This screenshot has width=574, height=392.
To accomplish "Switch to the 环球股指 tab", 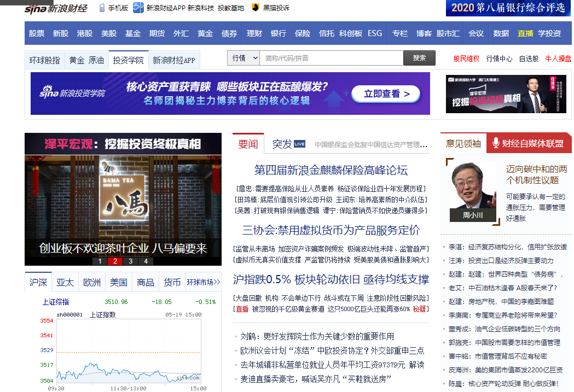I will (x=45, y=60).
